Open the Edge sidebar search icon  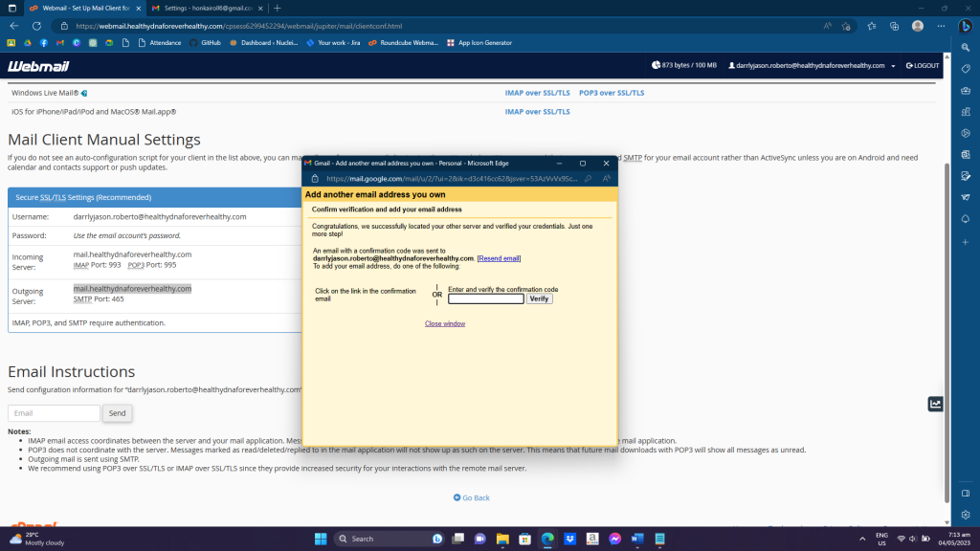pyautogui.click(x=966, y=48)
